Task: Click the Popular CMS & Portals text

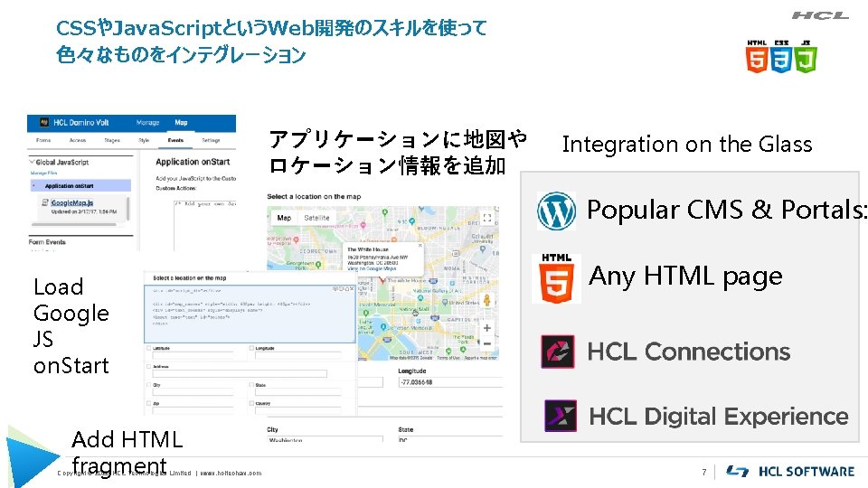Action: tap(727, 211)
